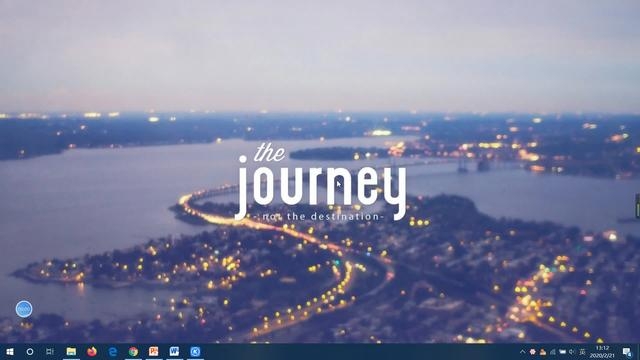This screenshot has height=360, width=640.
Task: Open the Windows Start menu
Action: click(x=10, y=351)
